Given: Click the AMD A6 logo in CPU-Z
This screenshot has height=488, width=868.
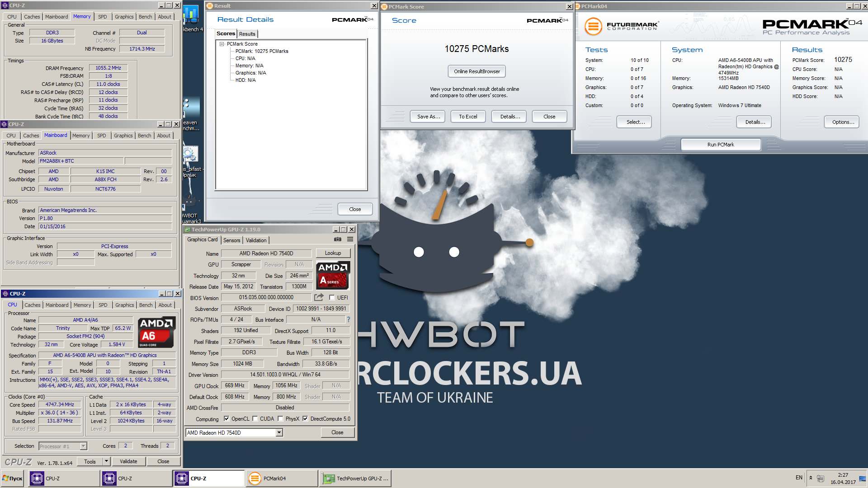Looking at the screenshot, I should (156, 333).
